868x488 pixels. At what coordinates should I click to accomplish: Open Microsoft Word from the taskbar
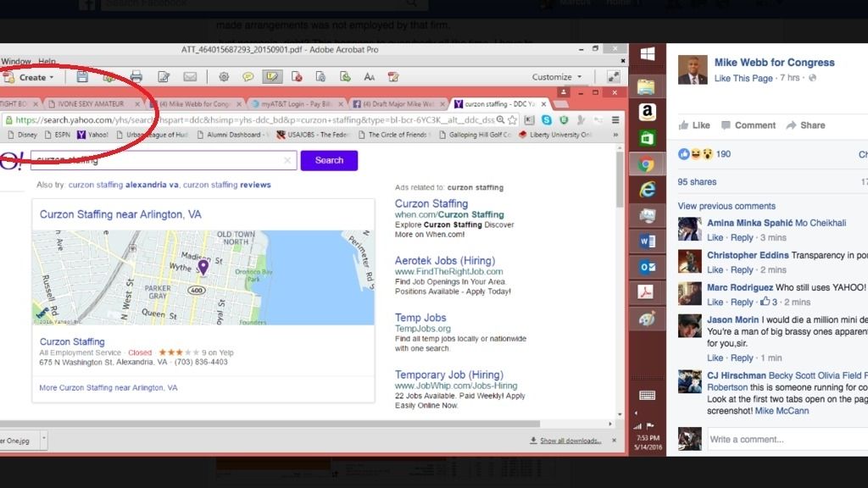(647, 241)
